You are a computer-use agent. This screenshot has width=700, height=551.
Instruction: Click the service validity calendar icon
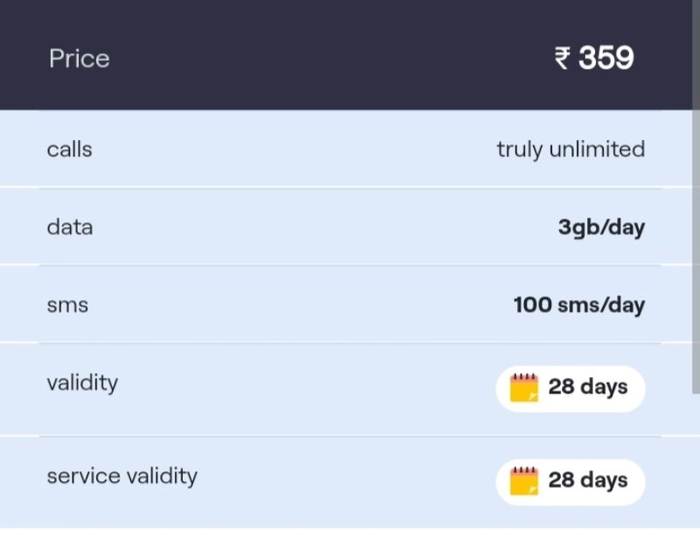pyautogui.click(x=524, y=481)
